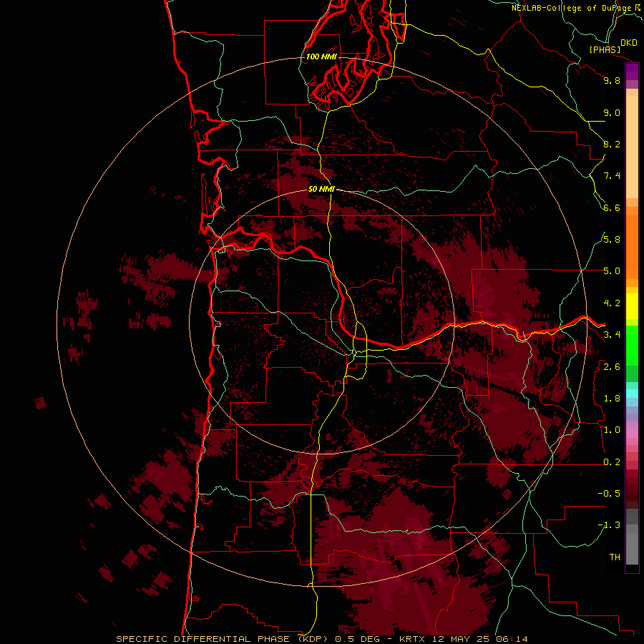Click the 9.0 scale value
This screenshot has width=644, height=644.
612,112
